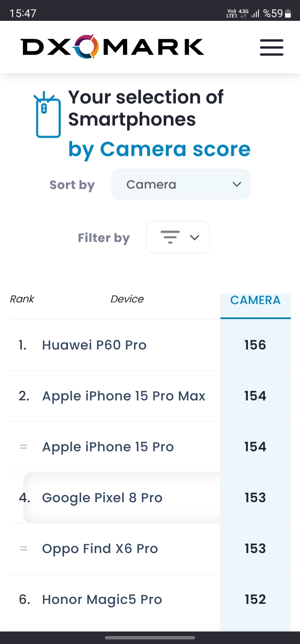300x644 pixels.
Task: Open Oppo Find X6 Pro entry
Action: point(100,549)
